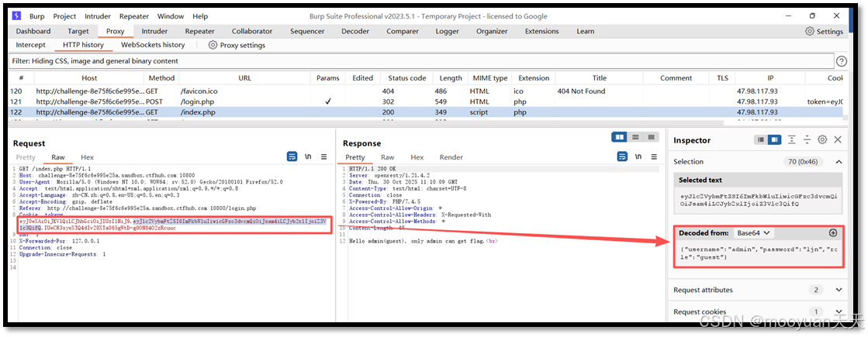Open the Base64 decoding dropdown
The image size is (868, 337).
click(x=753, y=233)
